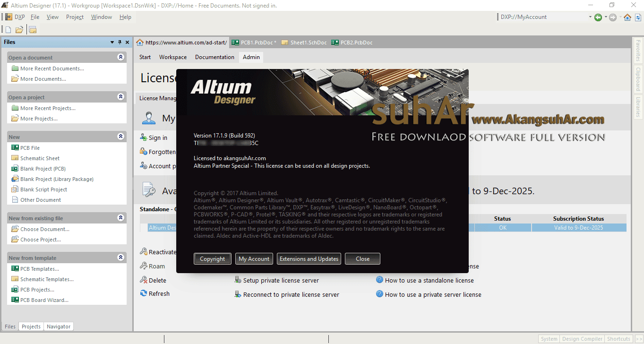The height and width of the screenshot is (344, 644).
Task: Close the About dialog
Action: 363,259
